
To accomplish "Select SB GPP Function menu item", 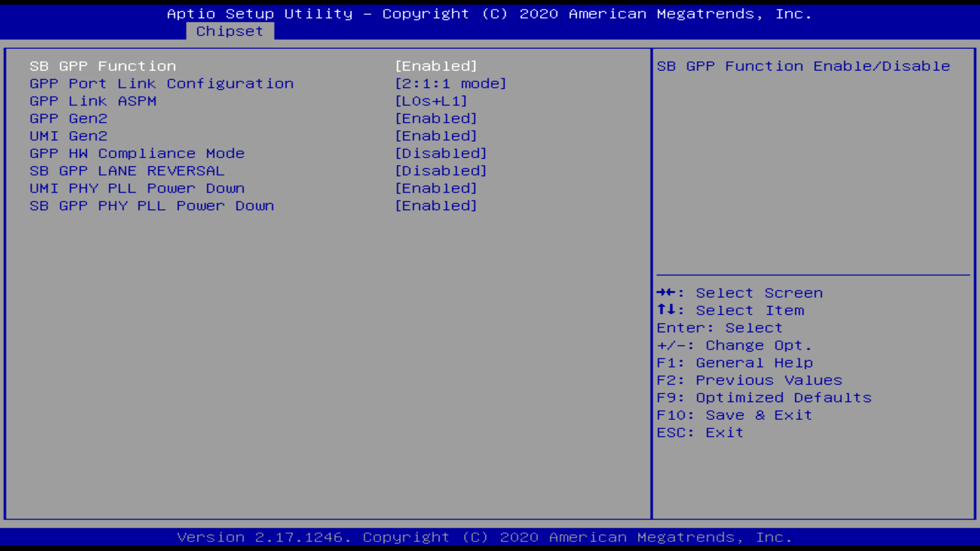I will point(102,65).
